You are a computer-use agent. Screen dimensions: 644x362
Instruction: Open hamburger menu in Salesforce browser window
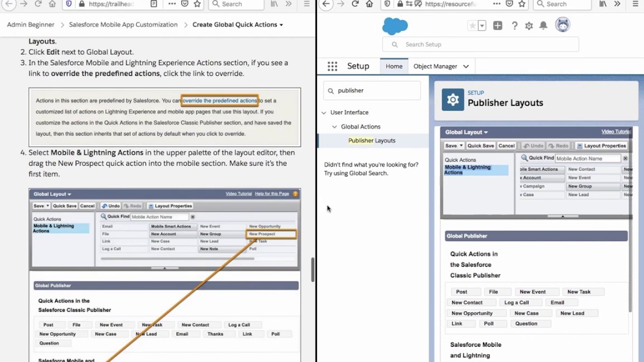coord(635,4)
